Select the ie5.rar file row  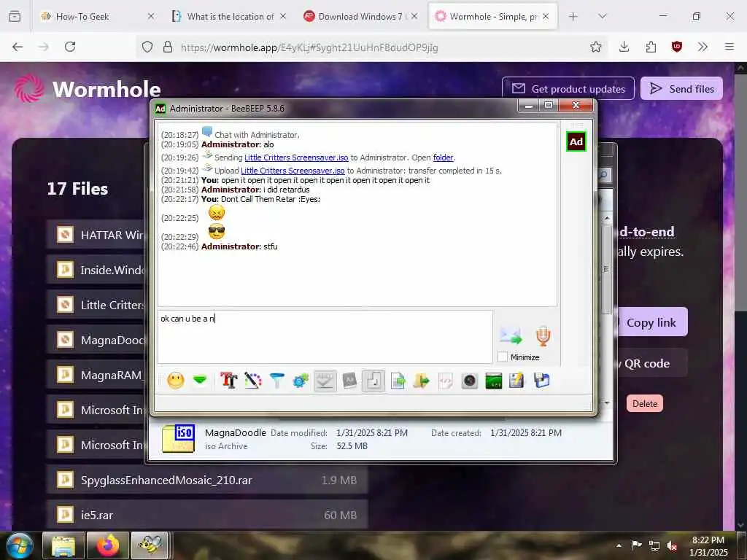(x=207, y=515)
